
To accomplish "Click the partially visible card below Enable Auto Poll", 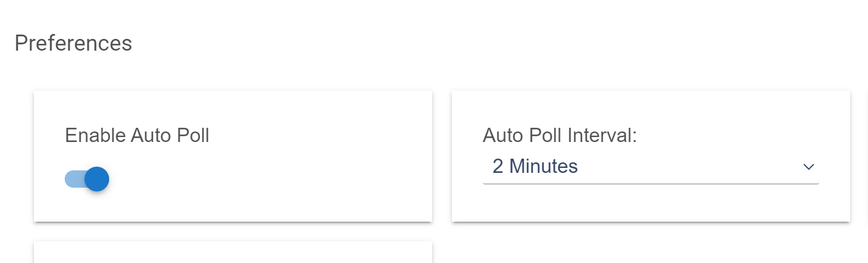I will 232,253.
